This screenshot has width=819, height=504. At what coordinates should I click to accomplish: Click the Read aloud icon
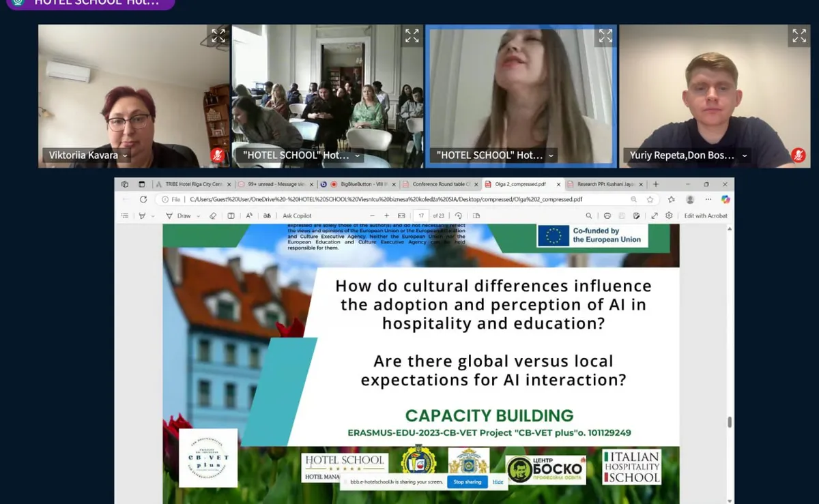point(249,216)
